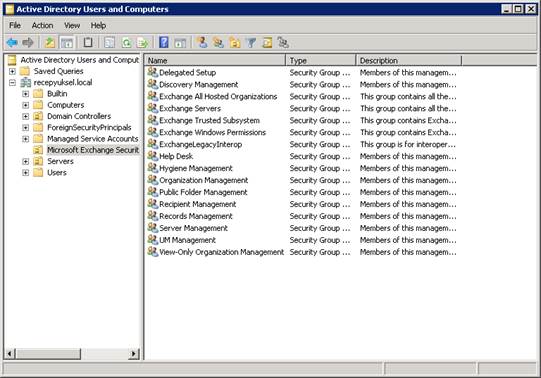Click the left arrow of tree scrollbar
This screenshot has width=541, height=378.
10,354
